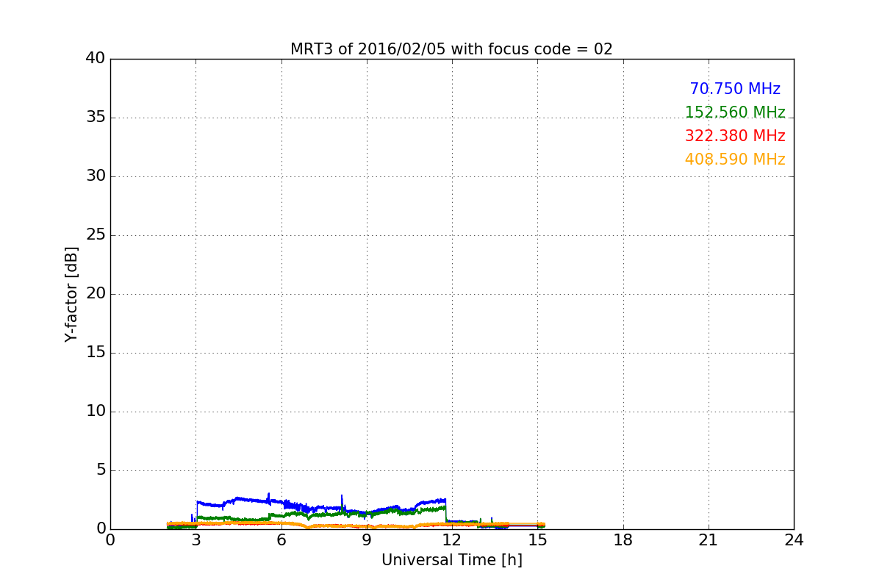This screenshot has height=588, width=882.
Task: Click the x-axis tick label 9
Action: pos(367,540)
